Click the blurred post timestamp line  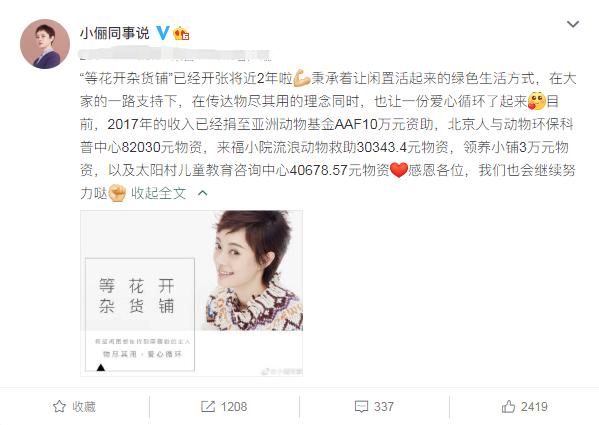(175, 54)
